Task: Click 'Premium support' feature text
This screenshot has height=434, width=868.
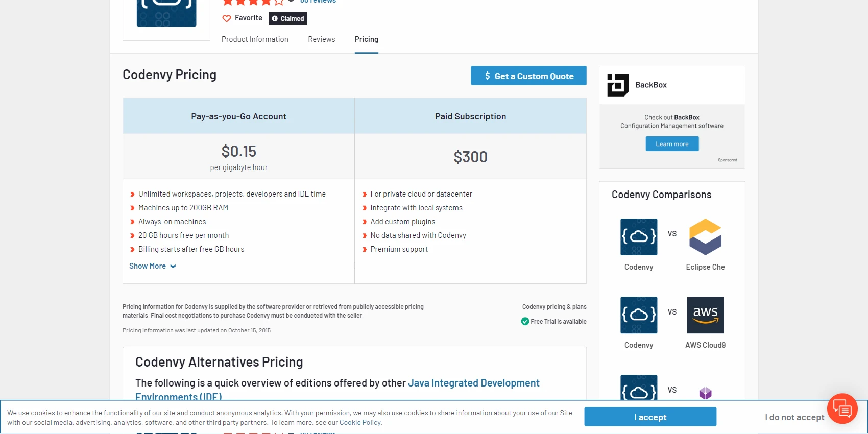Action: [399, 249]
